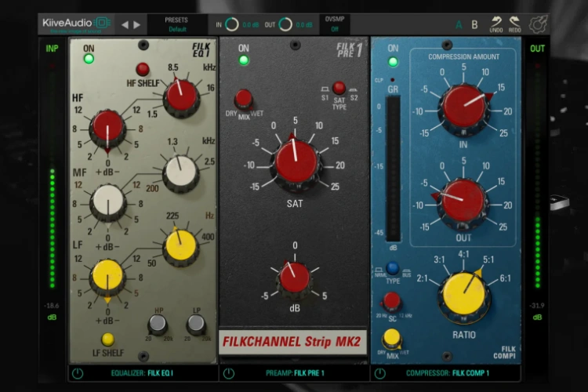Open the Presets Default menu
The height and width of the screenshot is (392, 588).
tap(177, 25)
